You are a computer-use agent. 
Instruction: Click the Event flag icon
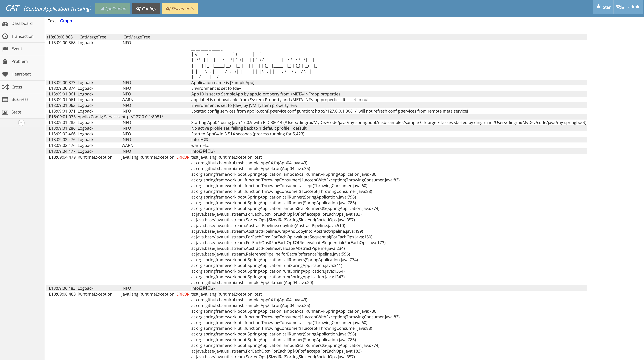pyautogui.click(x=5, y=49)
